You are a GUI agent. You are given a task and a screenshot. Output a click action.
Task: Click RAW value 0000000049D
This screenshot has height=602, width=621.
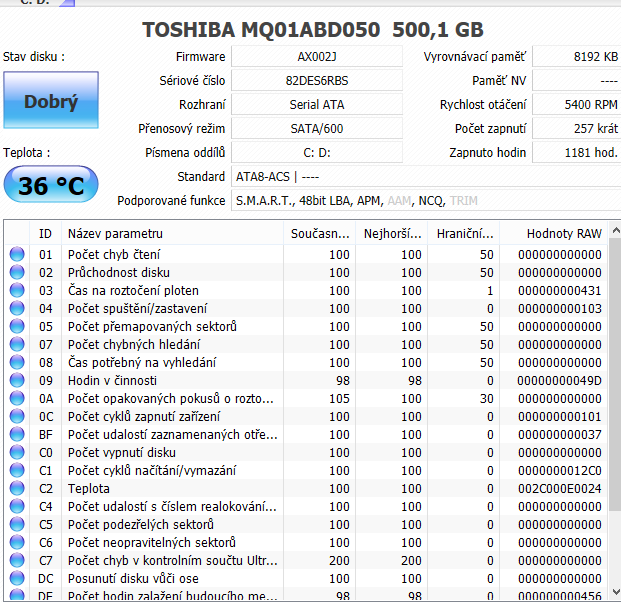tap(560, 380)
